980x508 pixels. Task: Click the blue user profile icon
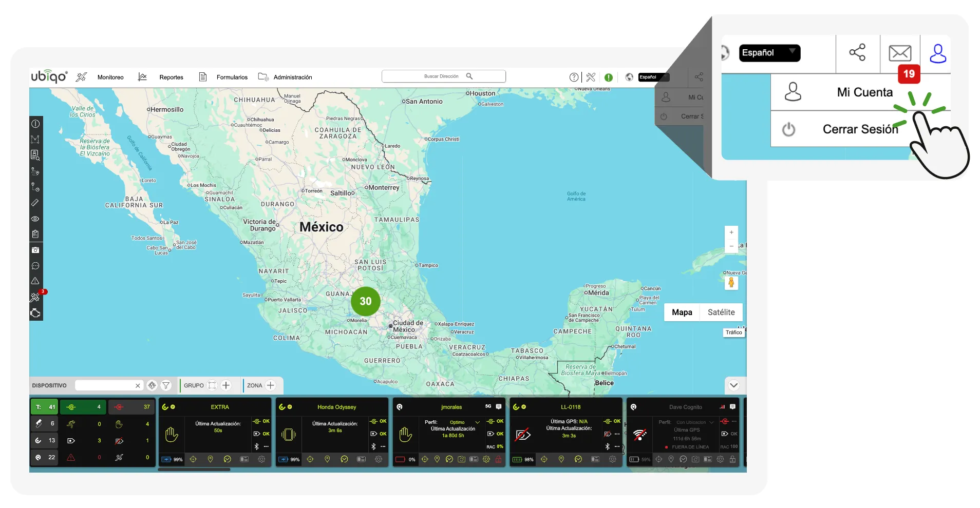pyautogui.click(x=938, y=53)
